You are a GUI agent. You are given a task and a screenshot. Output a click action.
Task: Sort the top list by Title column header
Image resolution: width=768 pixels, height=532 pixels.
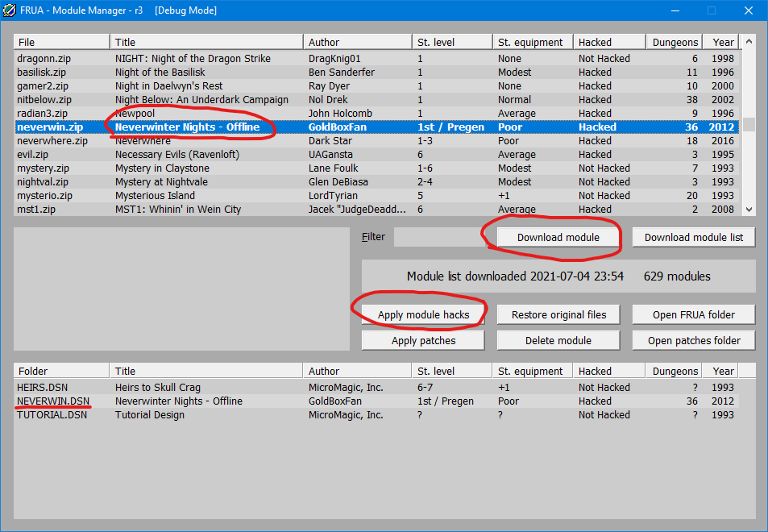point(206,42)
